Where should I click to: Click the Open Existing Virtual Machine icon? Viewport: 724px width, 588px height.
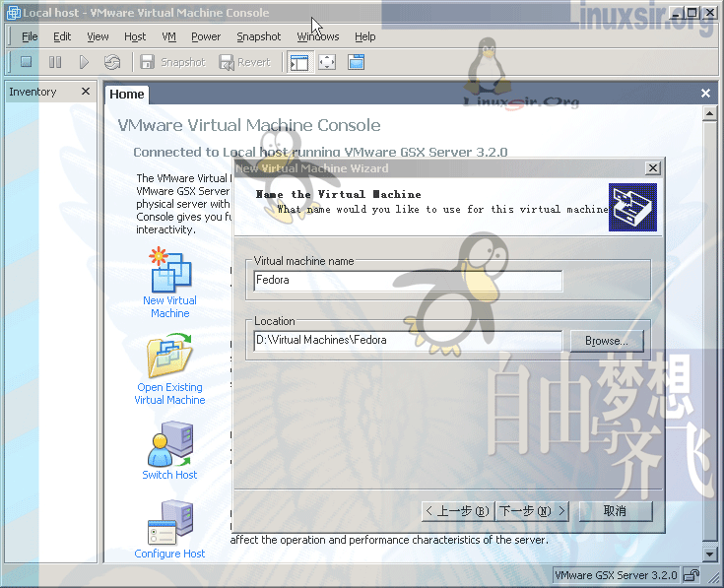169,356
